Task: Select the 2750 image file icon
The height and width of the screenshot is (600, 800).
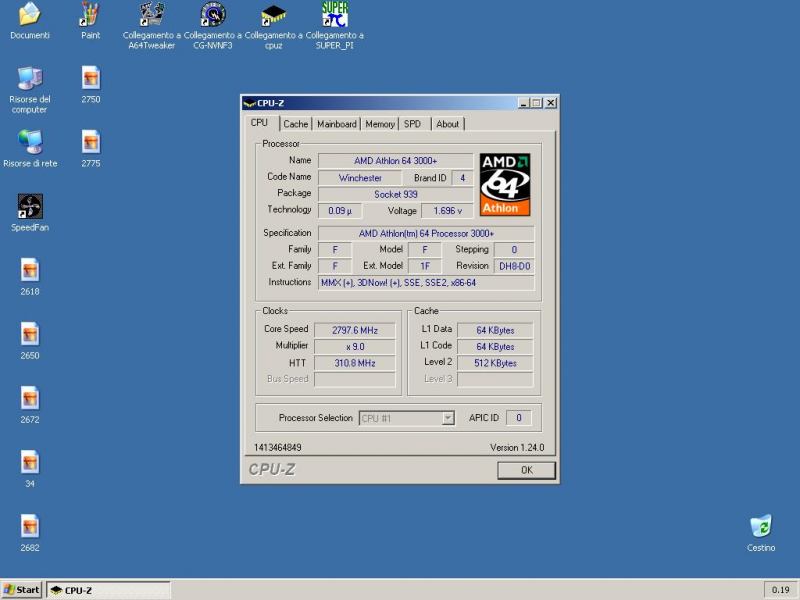Action: click(x=90, y=79)
